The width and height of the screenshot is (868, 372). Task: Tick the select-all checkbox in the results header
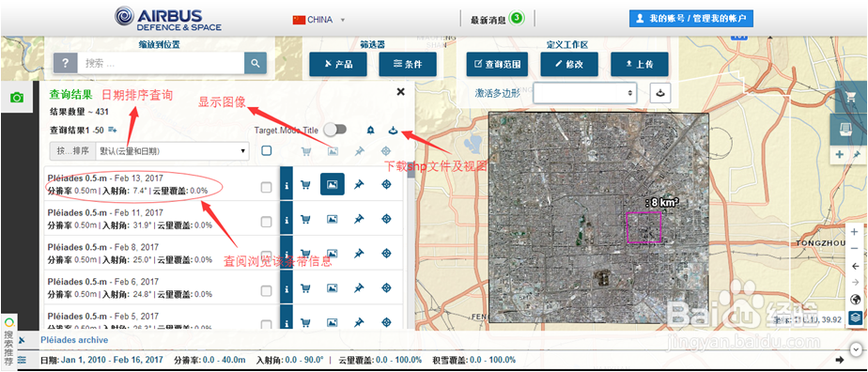coord(266,150)
